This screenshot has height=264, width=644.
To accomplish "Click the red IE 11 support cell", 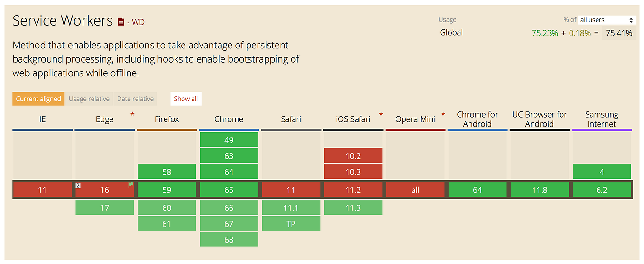I will pos(42,190).
